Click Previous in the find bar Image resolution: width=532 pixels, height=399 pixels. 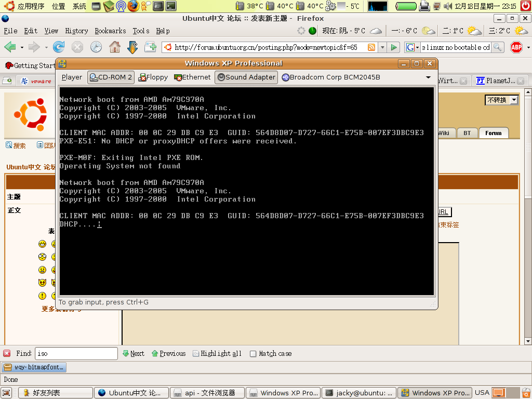point(169,353)
